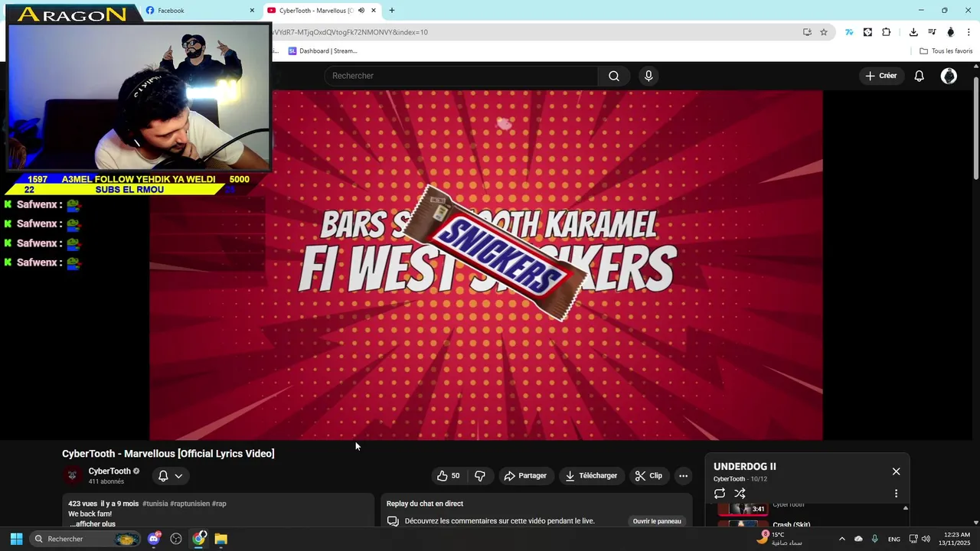Select the CyberTooth - Marvellous tab
980x551 pixels.
point(322,11)
